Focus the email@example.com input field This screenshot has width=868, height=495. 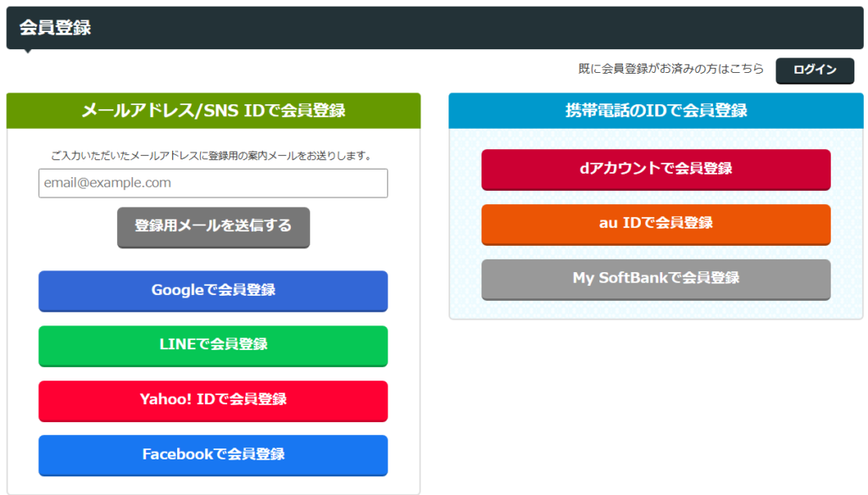pyautogui.click(x=213, y=183)
